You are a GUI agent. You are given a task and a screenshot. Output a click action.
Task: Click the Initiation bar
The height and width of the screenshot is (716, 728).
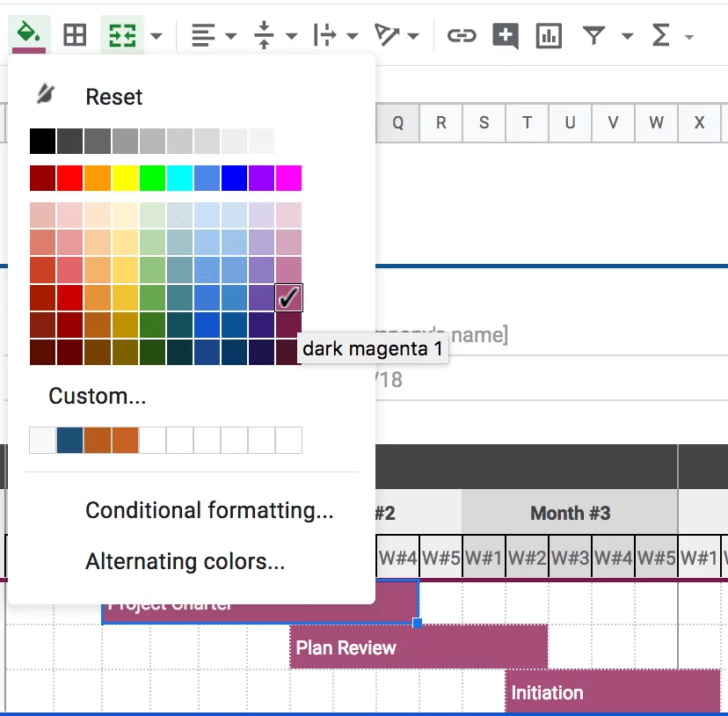click(x=613, y=692)
